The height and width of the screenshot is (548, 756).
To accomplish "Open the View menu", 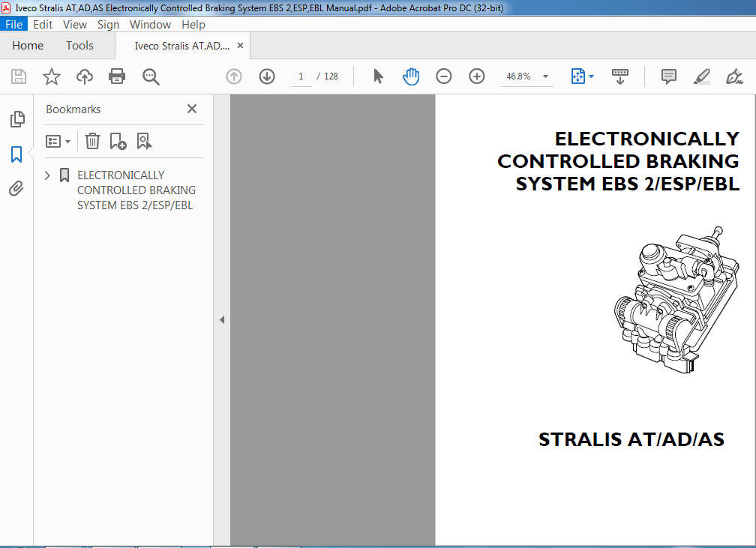I will click(x=75, y=24).
